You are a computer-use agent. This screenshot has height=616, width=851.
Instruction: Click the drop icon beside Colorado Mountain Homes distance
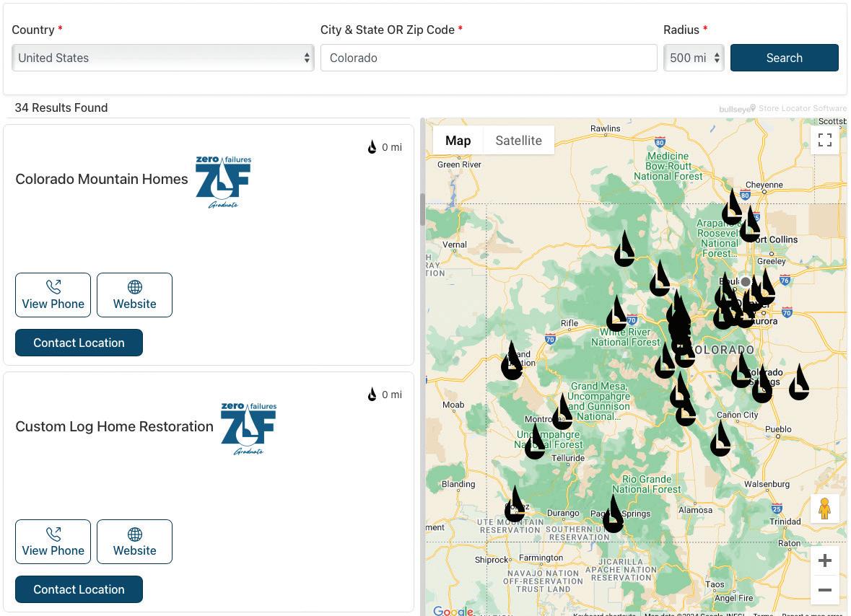[x=372, y=147]
